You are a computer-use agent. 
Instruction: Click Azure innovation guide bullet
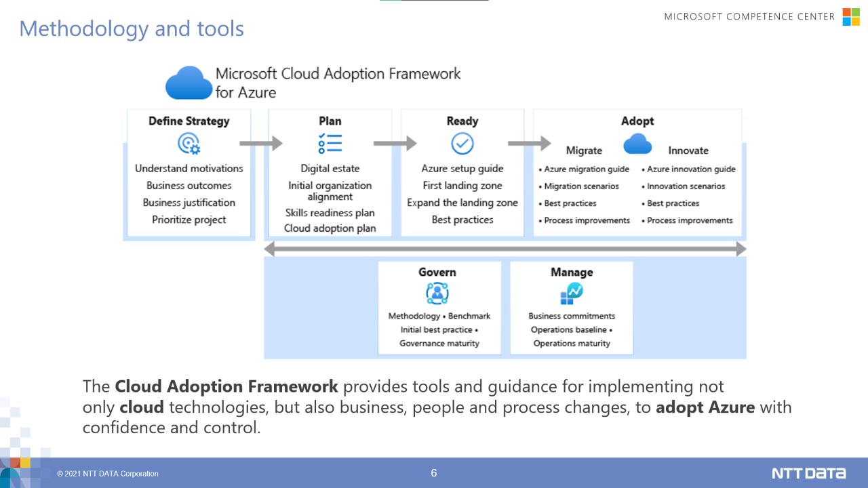[688, 169]
